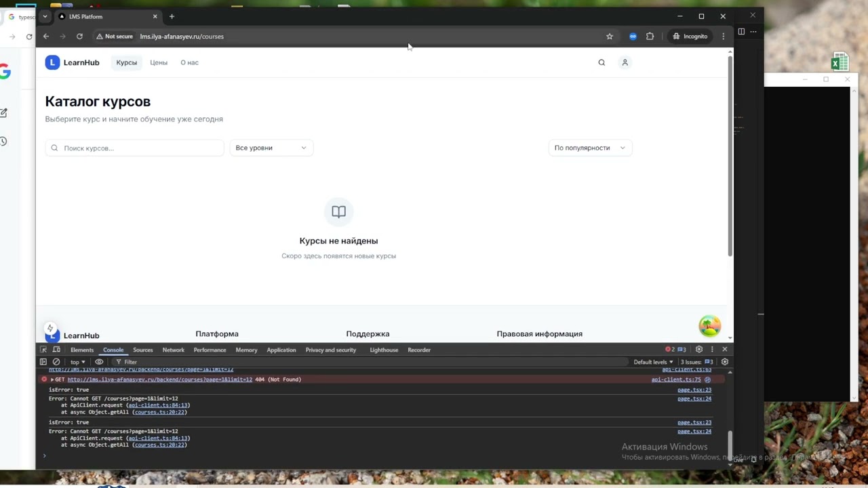
Task: Click the page vertical scrollbar
Action: click(730, 156)
